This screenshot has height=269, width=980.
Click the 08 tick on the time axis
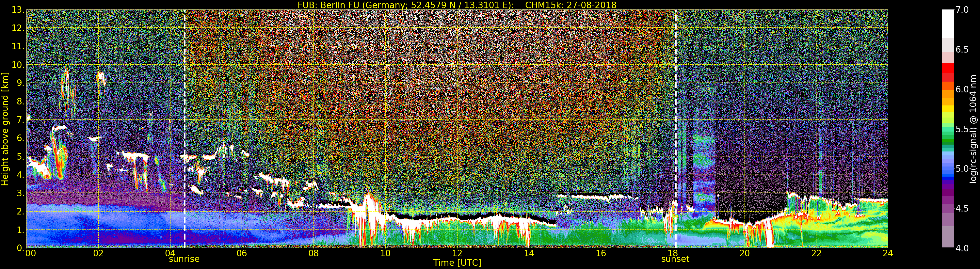pos(313,253)
